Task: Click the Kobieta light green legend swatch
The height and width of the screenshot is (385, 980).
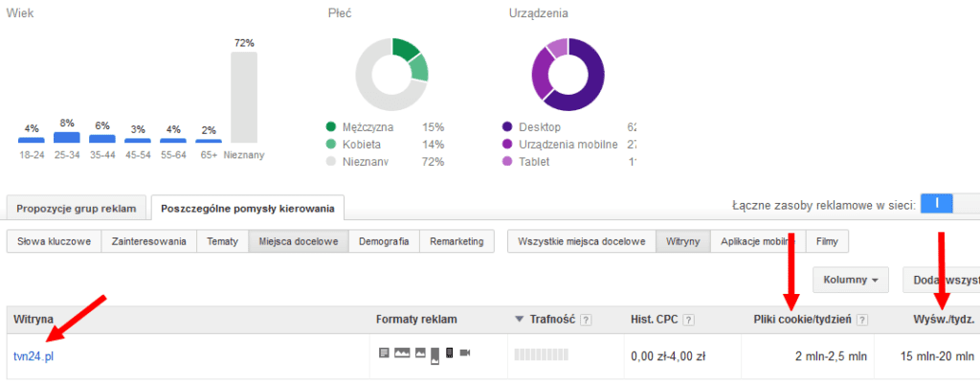Action: (330, 145)
